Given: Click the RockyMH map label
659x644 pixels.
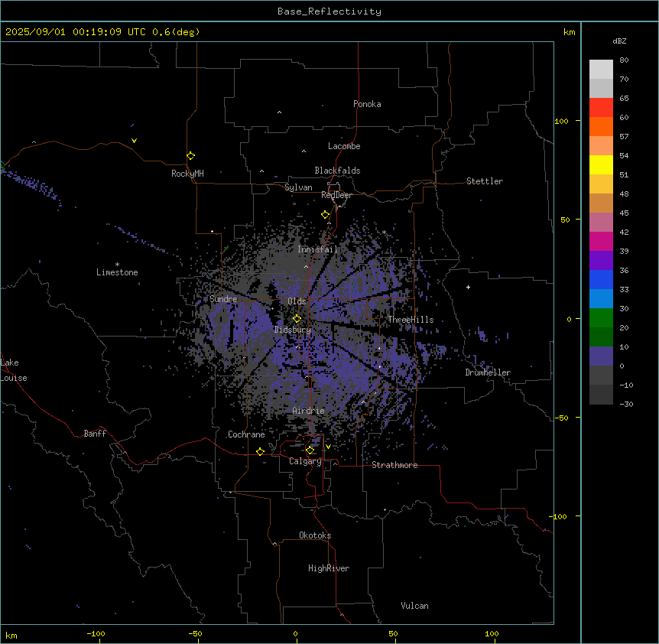Looking at the screenshot, I should pyautogui.click(x=187, y=174).
